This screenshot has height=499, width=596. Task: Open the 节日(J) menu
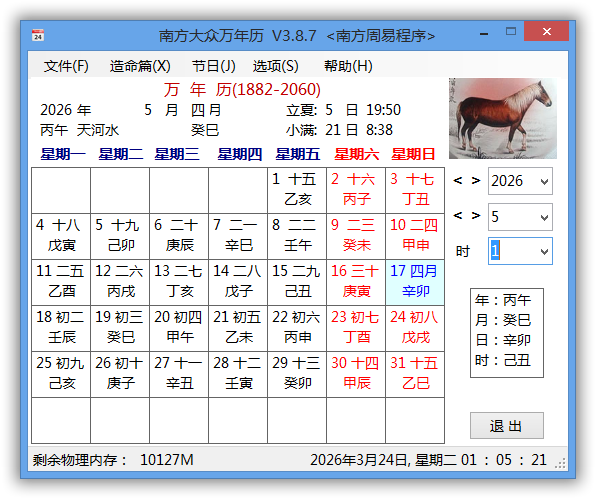pos(214,66)
